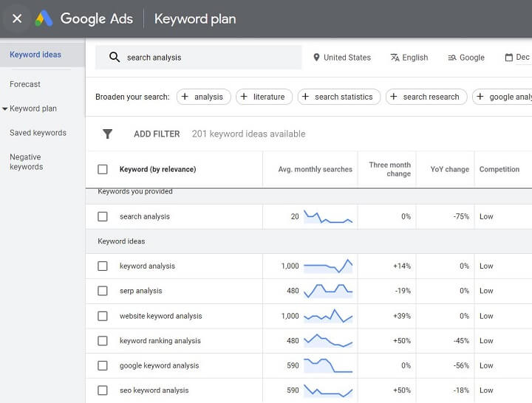The image size is (532, 403).
Task: Open English language selector
Action: pyautogui.click(x=409, y=58)
